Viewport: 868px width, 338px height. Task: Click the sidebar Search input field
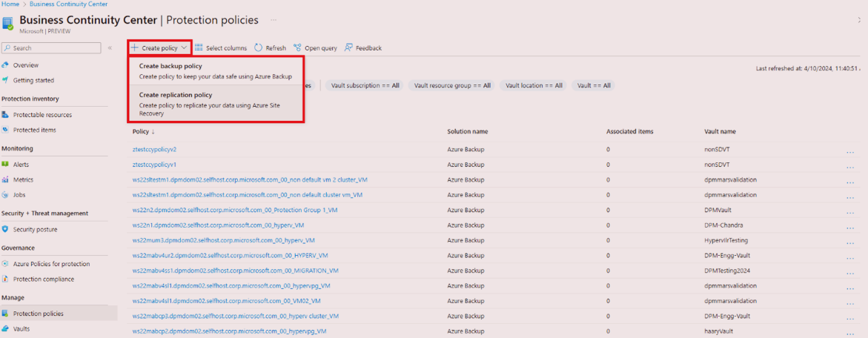click(x=51, y=48)
